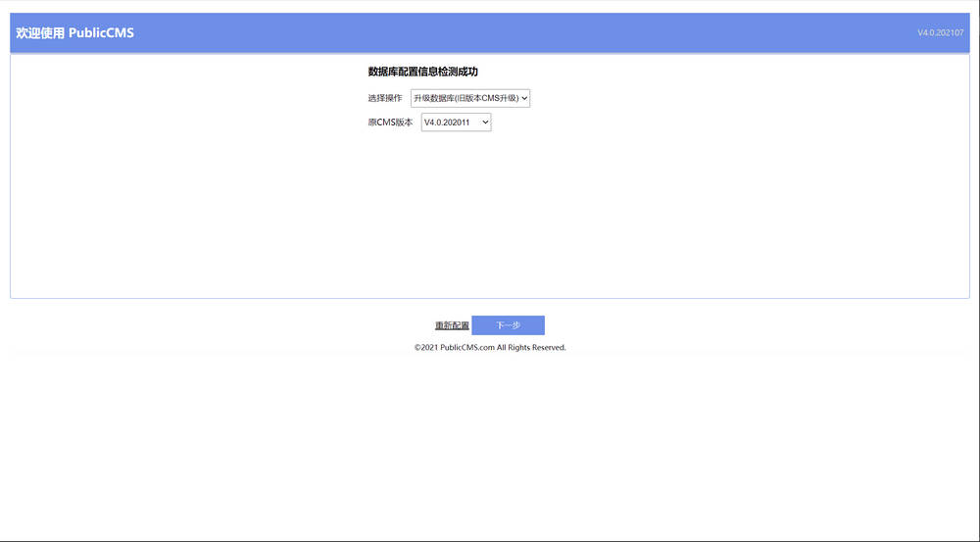
Task: Click the 原CMS版本 field label
Action: click(390, 123)
